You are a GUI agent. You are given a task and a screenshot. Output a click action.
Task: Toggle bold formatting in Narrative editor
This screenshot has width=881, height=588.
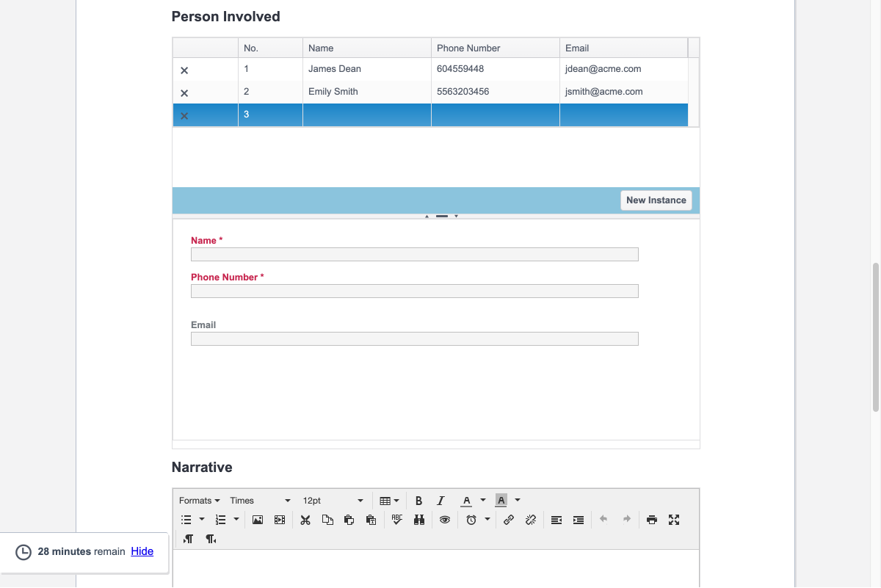click(418, 501)
